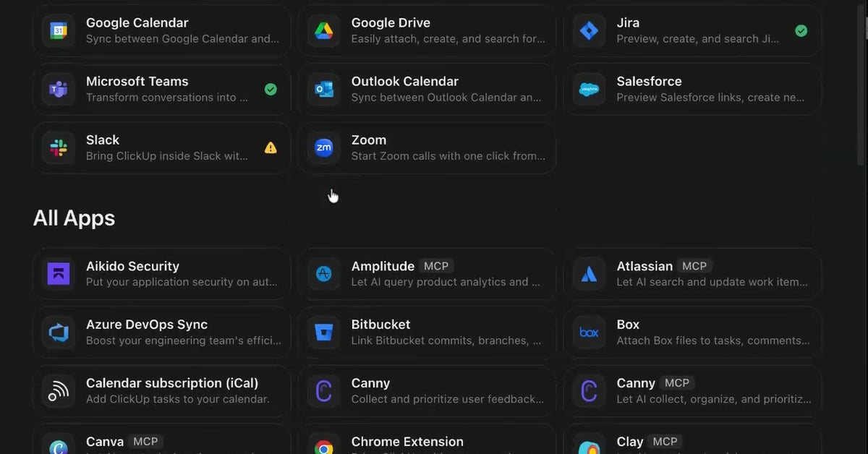The height and width of the screenshot is (454, 868).
Task: Click "Link Bitbucket commits, branches" description
Action: (x=446, y=340)
